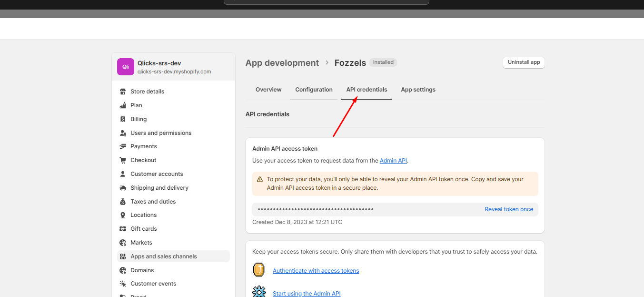Go to the App settings tab

pyautogui.click(x=418, y=90)
